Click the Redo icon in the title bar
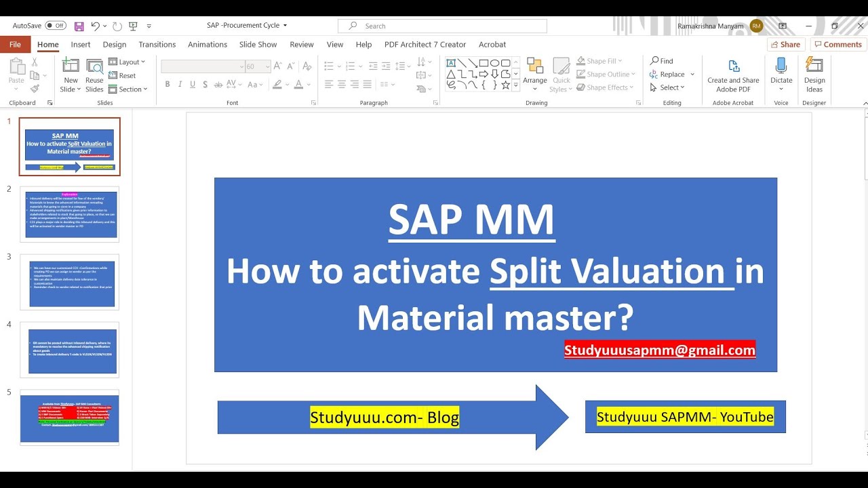The width and height of the screenshot is (868, 488). 117,26
